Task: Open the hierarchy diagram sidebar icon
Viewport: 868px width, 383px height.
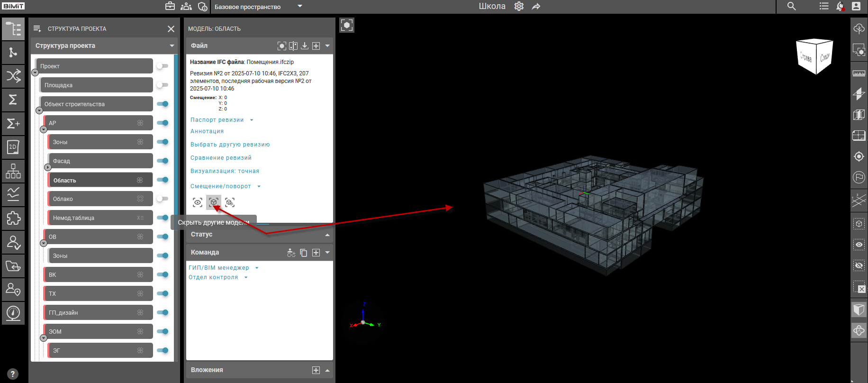Action: click(13, 171)
